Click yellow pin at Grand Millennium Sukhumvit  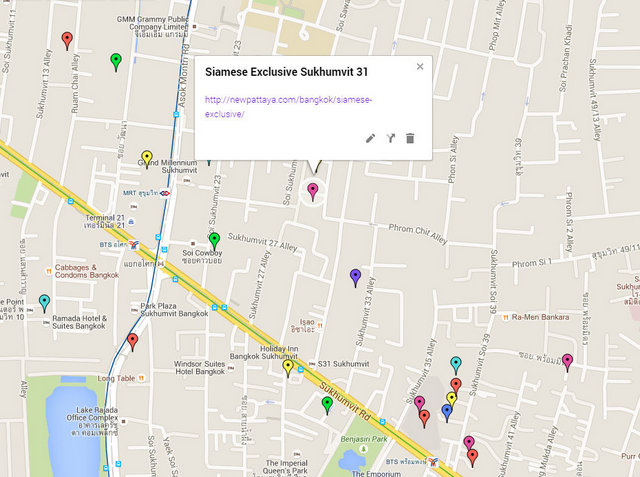click(x=147, y=160)
